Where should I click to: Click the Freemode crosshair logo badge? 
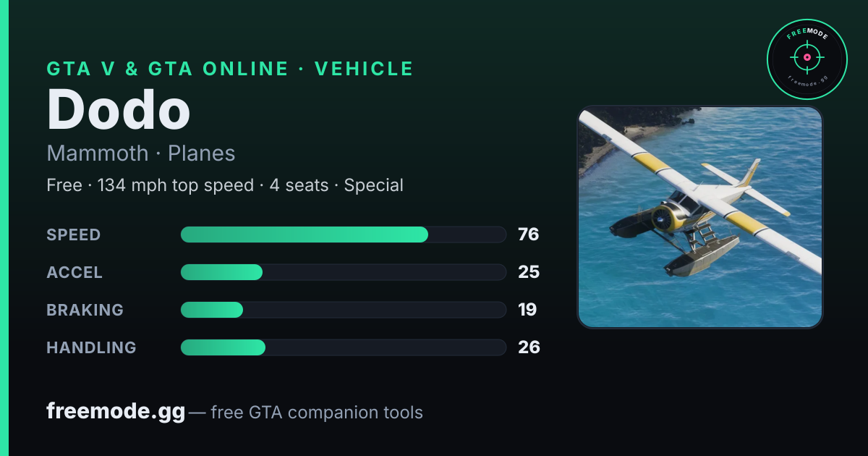click(x=807, y=59)
